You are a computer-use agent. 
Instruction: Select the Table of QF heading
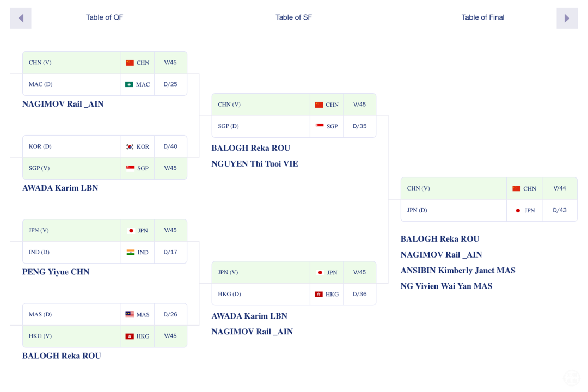tap(105, 17)
